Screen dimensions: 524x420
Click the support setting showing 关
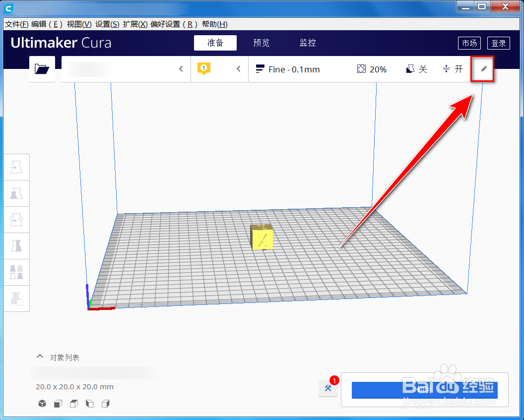[x=416, y=69]
